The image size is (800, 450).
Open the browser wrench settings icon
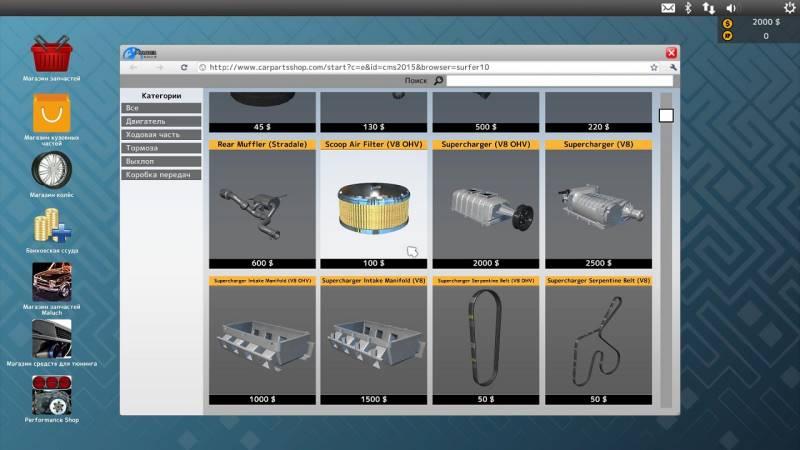[x=672, y=67]
